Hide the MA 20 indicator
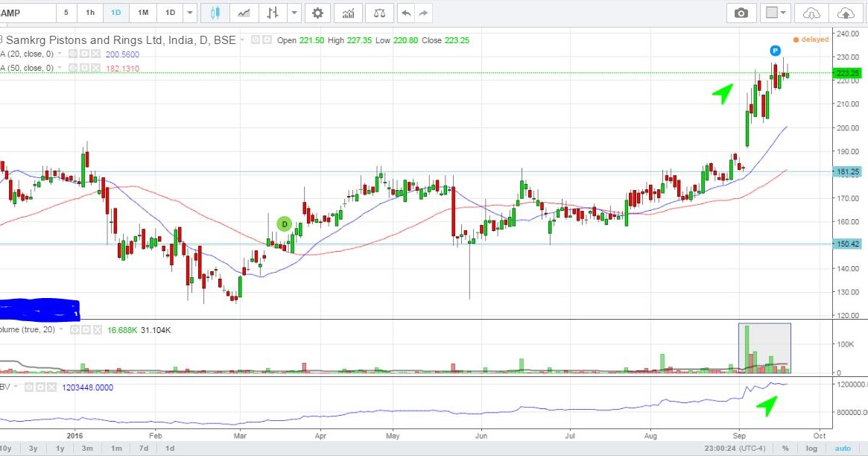The height and width of the screenshot is (456, 868). (73, 54)
